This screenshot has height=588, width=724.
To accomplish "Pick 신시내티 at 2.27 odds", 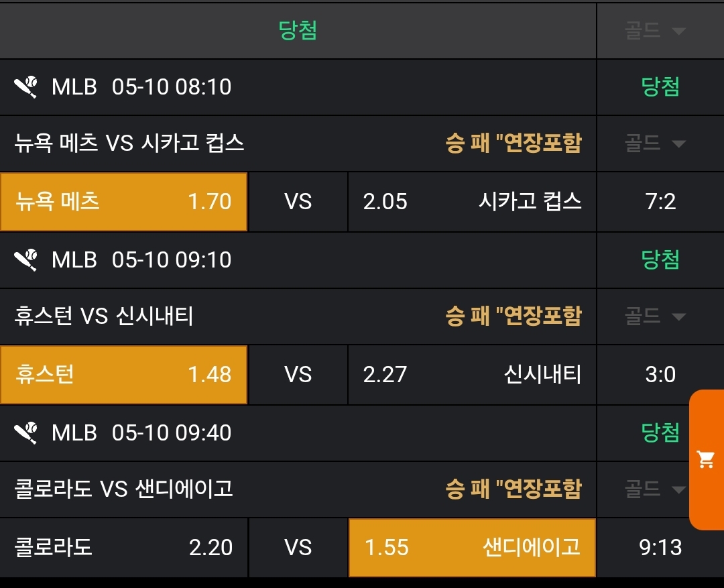I will click(472, 375).
